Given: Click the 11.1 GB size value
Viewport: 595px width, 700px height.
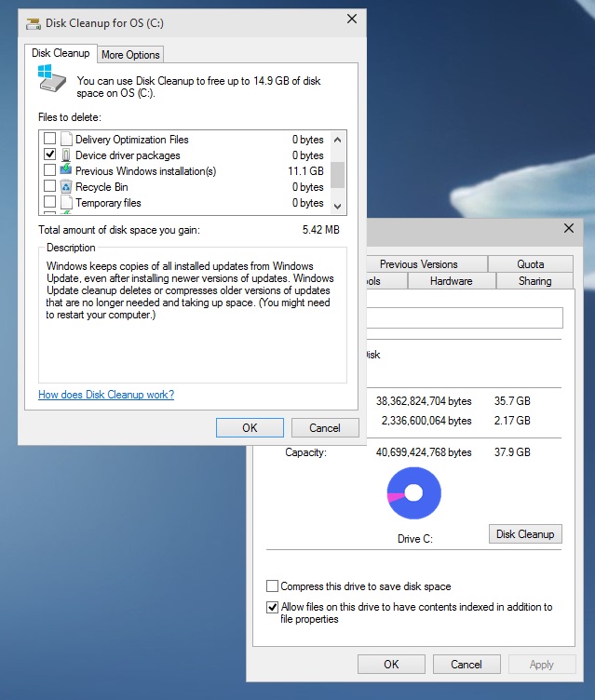Looking at the screenshot, I should [305, 171].
